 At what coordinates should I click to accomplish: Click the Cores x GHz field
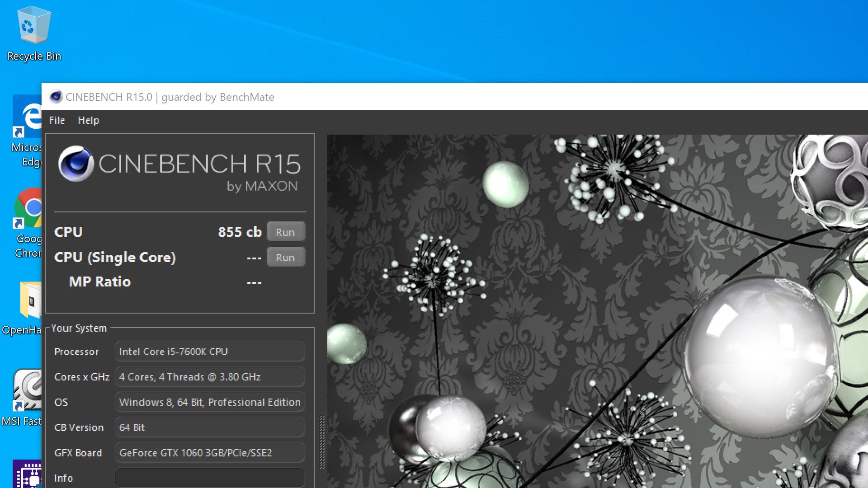(210, 377)
